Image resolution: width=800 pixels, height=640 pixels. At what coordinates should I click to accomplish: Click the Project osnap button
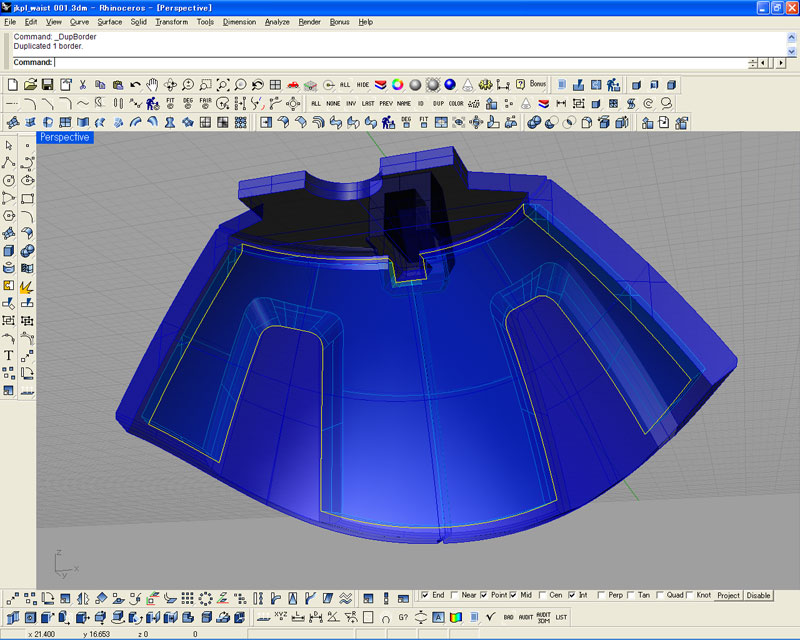(728, 595)
